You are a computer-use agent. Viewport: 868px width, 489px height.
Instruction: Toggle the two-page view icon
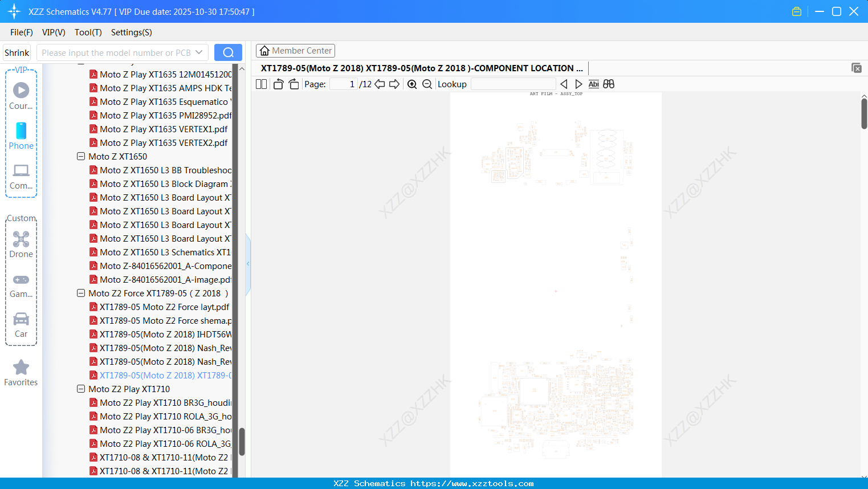[261, 84]
